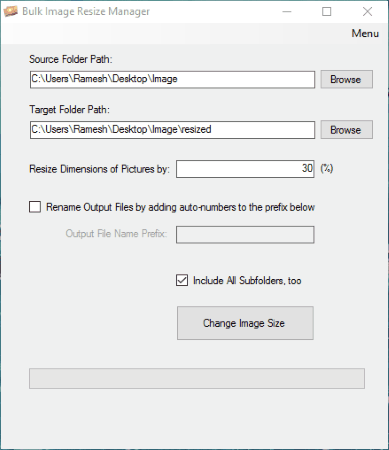Browse for the source folder
389x450 pixels.
tap(347, 79)
